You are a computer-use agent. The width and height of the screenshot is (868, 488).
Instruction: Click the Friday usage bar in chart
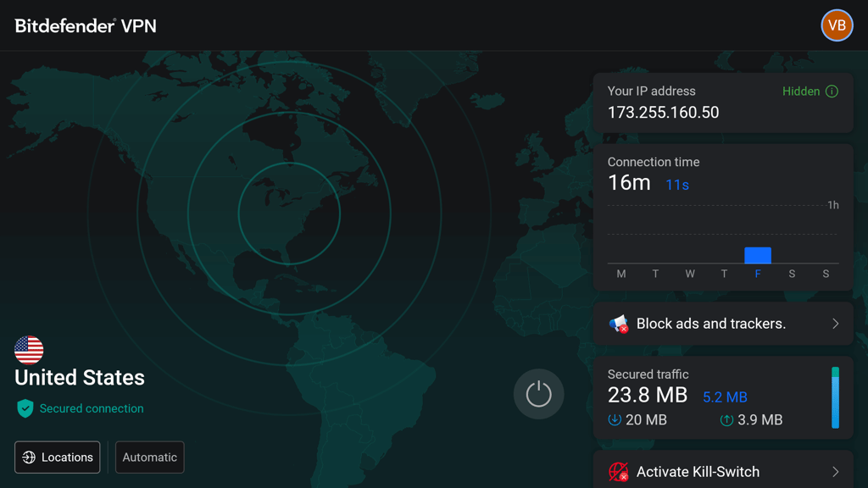[757, 255]
